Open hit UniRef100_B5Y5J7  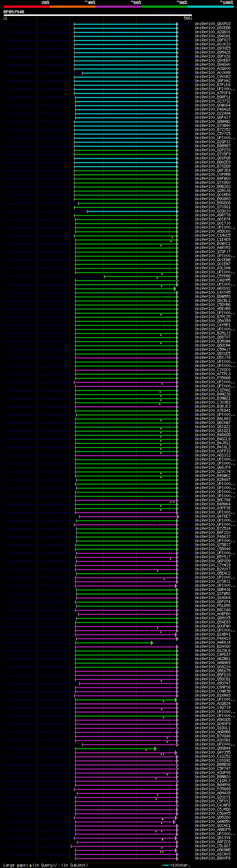[213, 557]
